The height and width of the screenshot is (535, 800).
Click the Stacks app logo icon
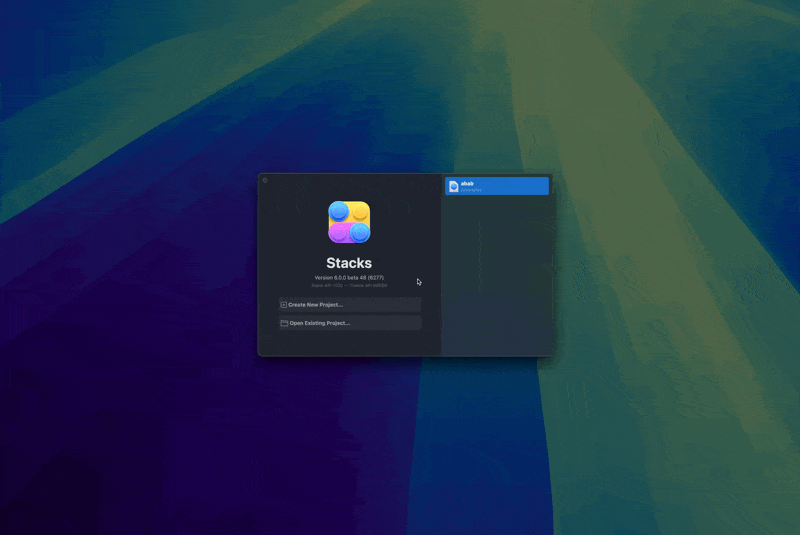[349, 222]
